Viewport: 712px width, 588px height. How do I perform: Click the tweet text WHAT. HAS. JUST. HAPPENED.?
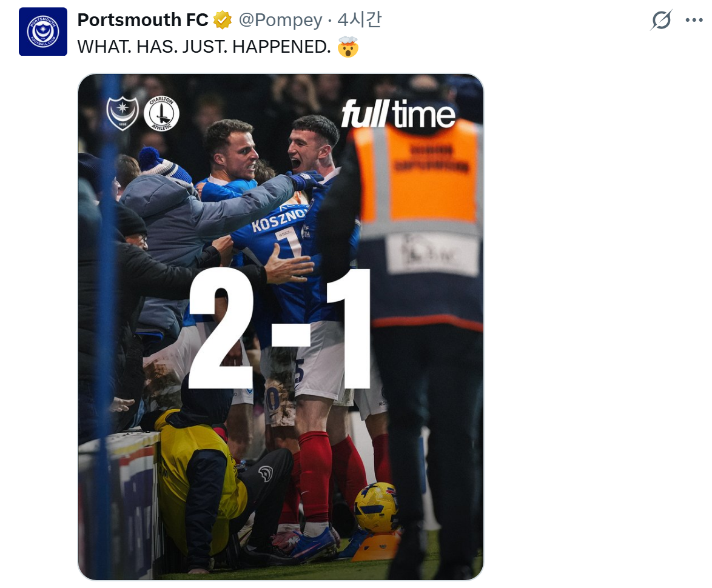pos(204,47)
